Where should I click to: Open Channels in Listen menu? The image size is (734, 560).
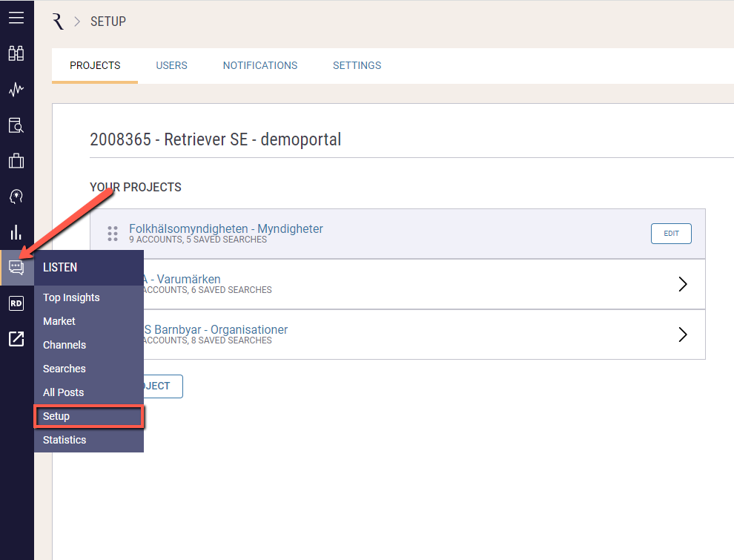click(x=89, y=345)
